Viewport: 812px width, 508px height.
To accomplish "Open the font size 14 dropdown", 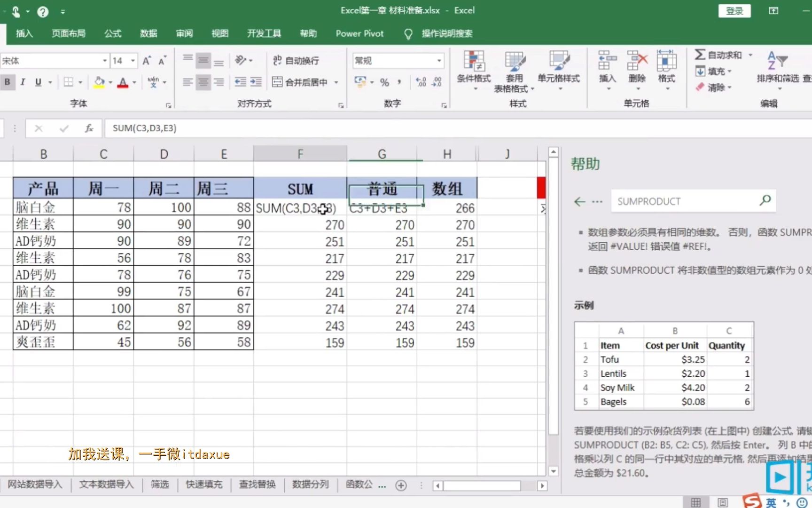I will point(133,61).
